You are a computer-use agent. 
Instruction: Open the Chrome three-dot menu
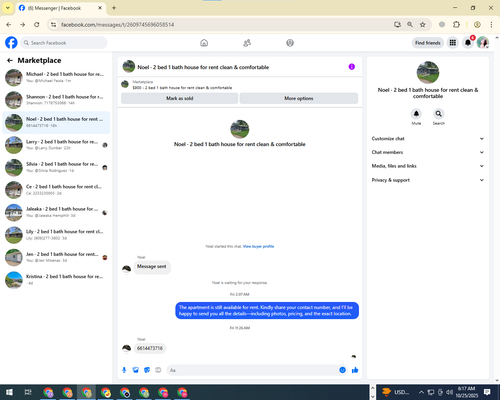point(491,25)
